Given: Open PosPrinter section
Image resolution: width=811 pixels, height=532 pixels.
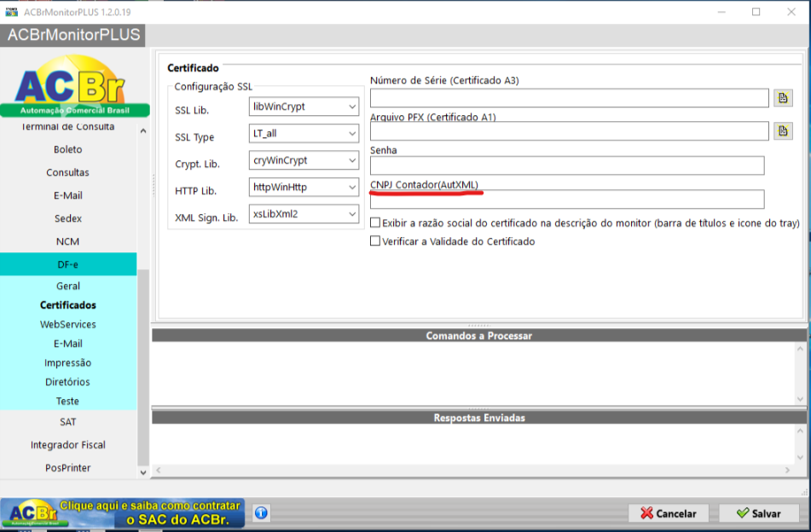Looking at the screenshot, I should (x=67, y=468).
